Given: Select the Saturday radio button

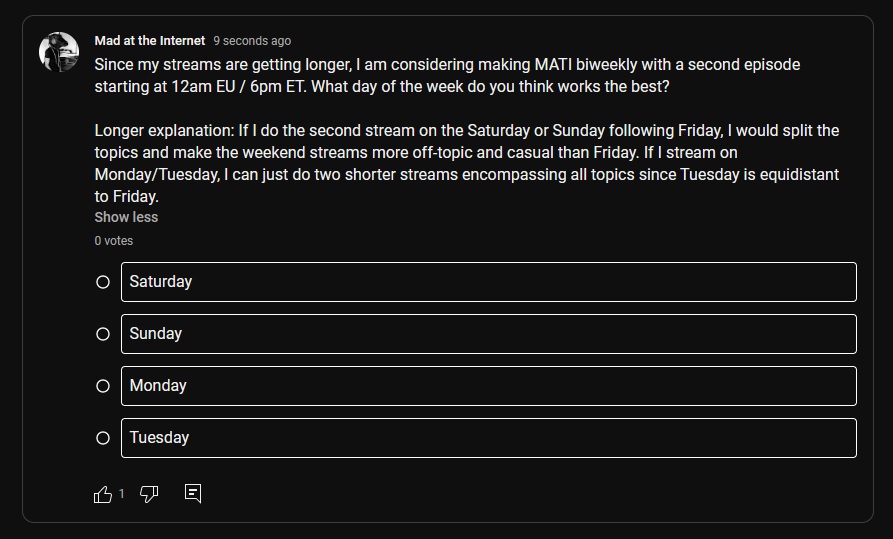Looking at the screenshot, I should click(103, 282).
